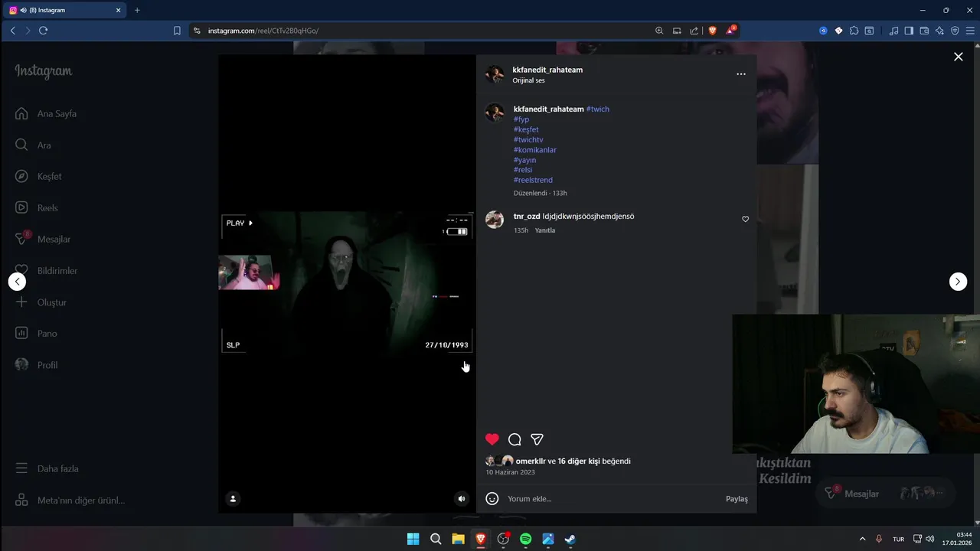Open omerkllr profile from likes line
The image size is (980, 551).
coord(531,461)
